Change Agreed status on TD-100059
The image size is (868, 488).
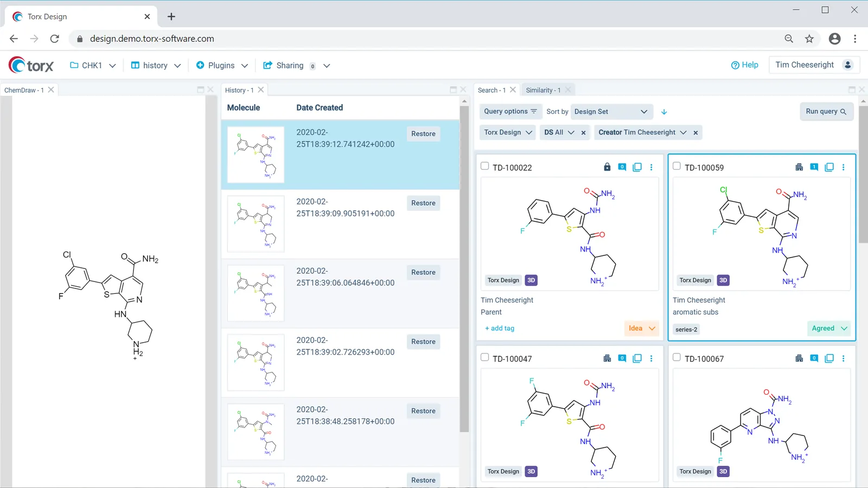point(829,328)
